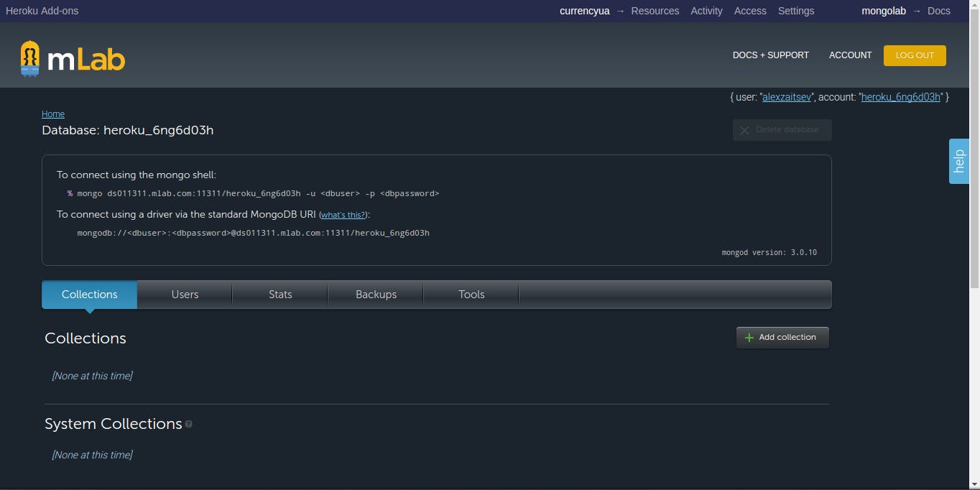The height and width of the screenshot is (490, 980).
Task: Click the mLab logo icon
Action: point(29,59)
